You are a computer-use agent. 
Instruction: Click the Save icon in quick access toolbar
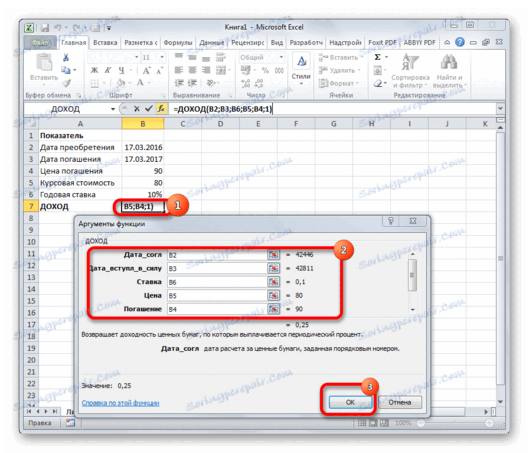point(45,27)
